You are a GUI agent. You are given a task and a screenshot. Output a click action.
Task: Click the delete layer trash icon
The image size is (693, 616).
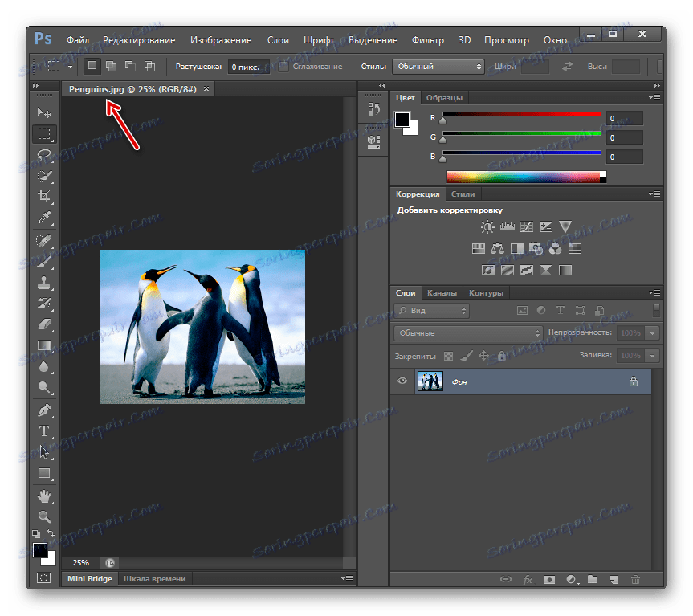tap(635, 579)
